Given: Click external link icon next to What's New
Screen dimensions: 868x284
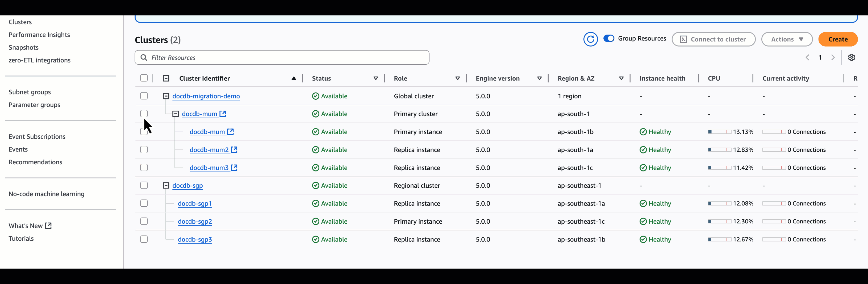Looking at the screenshot, I should click(x=48, y=226).
